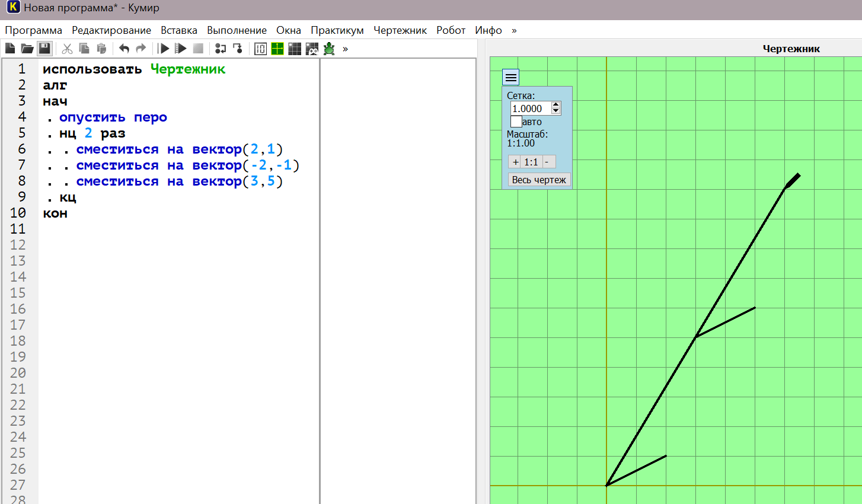Viewport: 862px width, 504px height.
Task: Paste from clipboard toolbar icon
Action: coord(101,49)
